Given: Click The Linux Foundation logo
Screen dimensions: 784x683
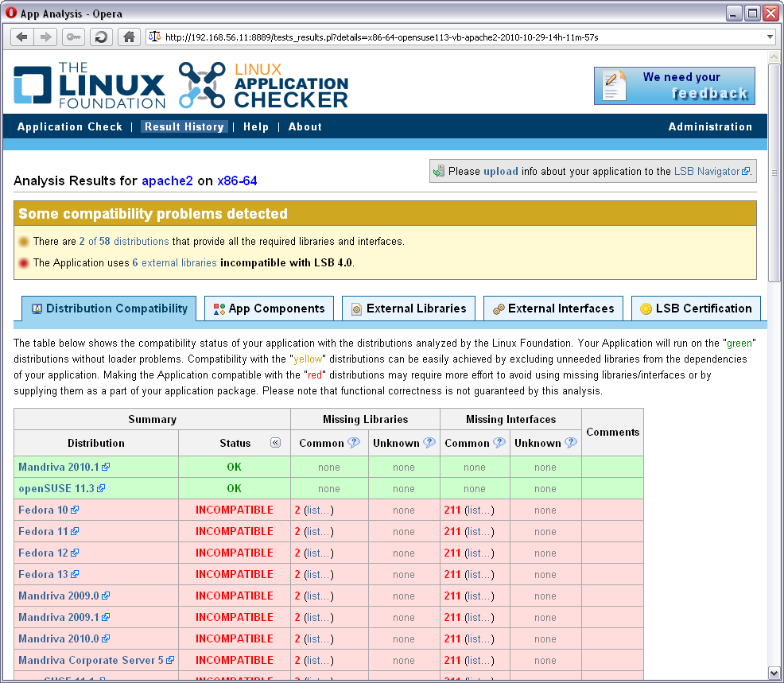Looking at the screenshot, I should [89, 85].
